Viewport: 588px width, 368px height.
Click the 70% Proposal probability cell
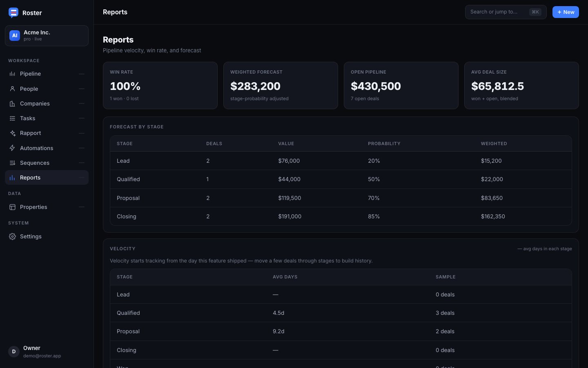[374, 198]
